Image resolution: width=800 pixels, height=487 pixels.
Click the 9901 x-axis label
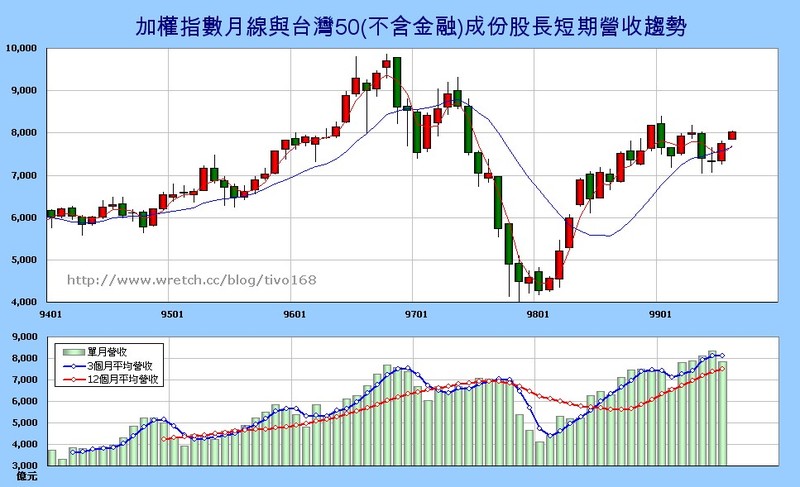pyautogui.click(x=660, y=314)
